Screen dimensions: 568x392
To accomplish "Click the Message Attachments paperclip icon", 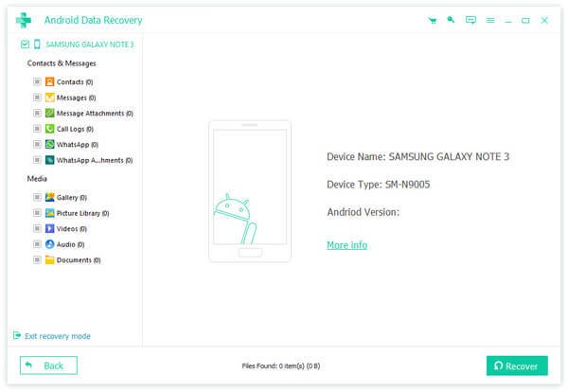I will [49, 113].
